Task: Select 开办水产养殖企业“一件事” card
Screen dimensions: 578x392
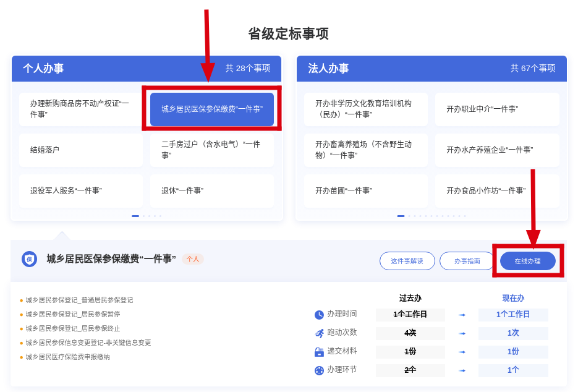Action: click(x=497, y=150)
